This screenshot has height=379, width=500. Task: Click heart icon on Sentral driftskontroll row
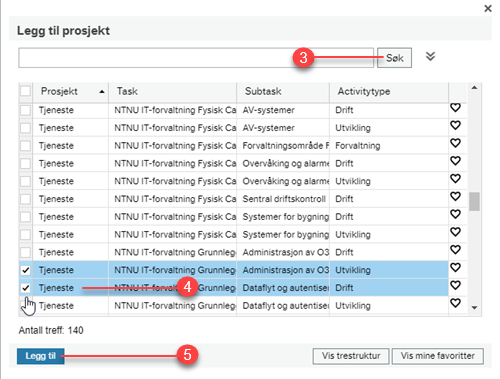[455, 196]
